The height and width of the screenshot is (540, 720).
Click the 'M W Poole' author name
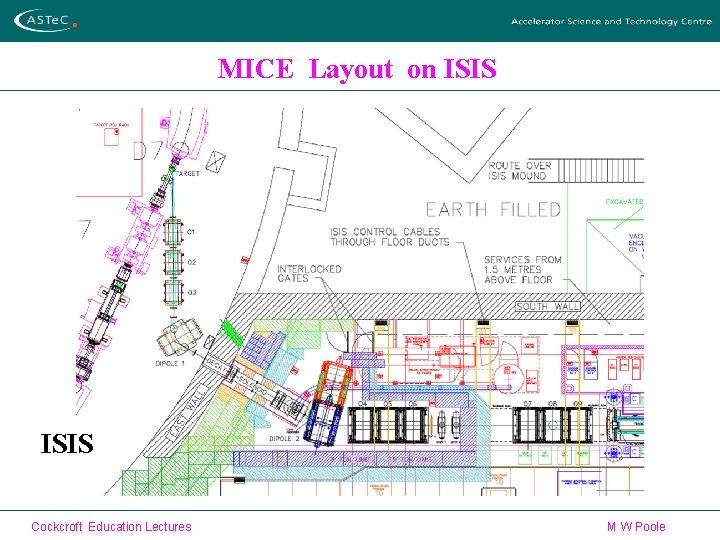(x=636, y=526)
